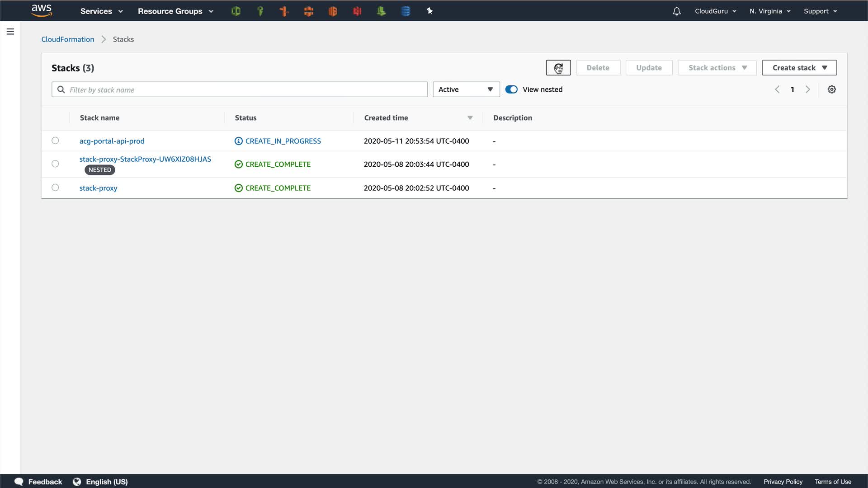The height and width of the screenshot is (488, 868).
Task: Select the stack-proxy radio button
Action: (x=55, y=188)
